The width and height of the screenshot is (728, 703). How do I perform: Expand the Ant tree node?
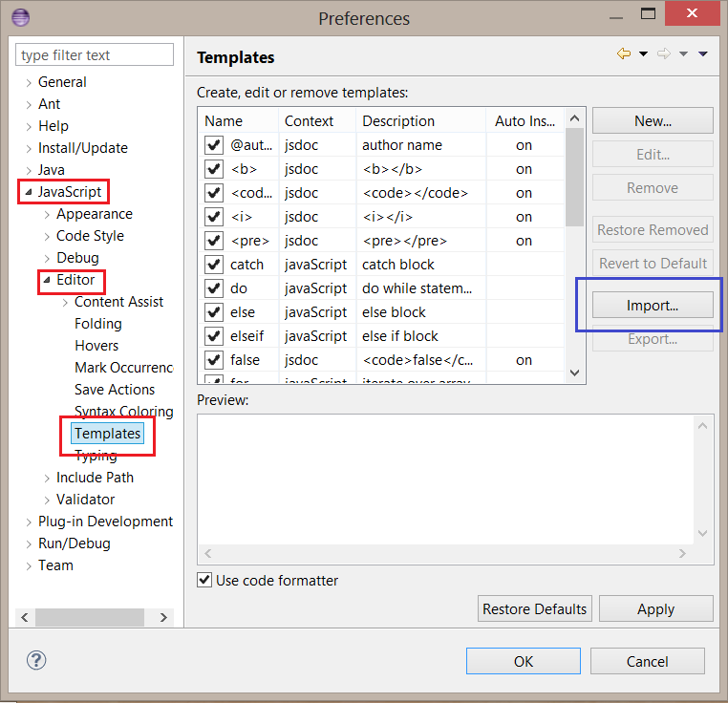pos(29,104)
